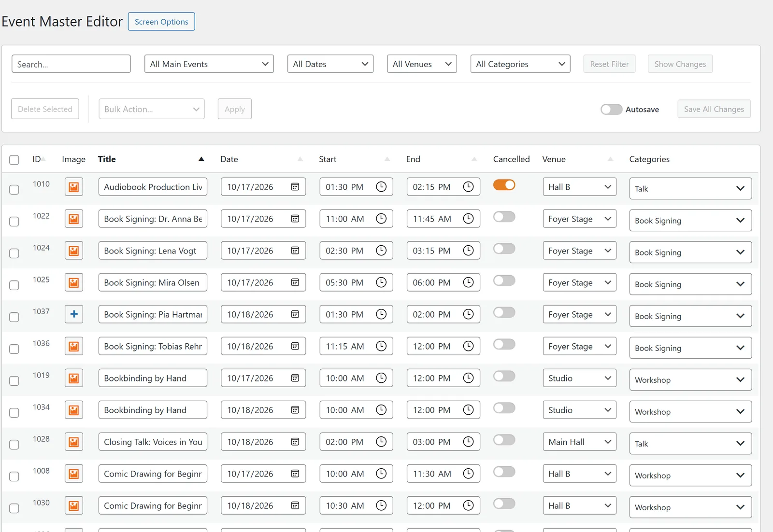The image size is (773, 532).
Task: Click the image icon for event 1030
Action: point(74,505)
